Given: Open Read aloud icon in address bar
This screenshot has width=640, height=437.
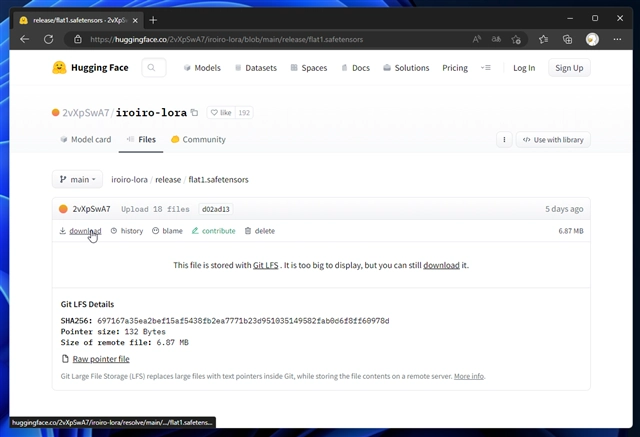Looking at the screenshot, I should click(476, 39).
